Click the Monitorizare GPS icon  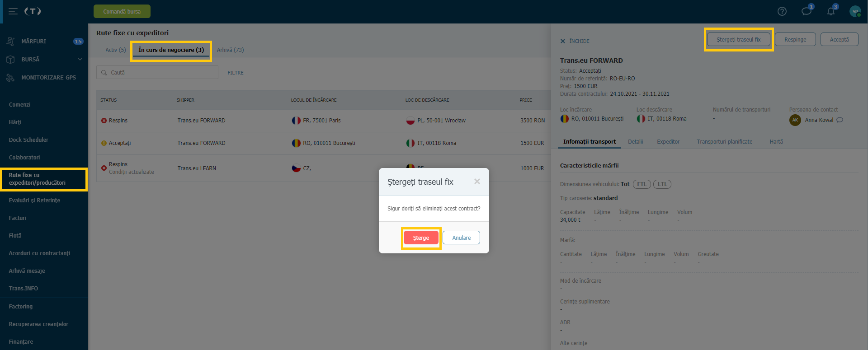[10, 77]
